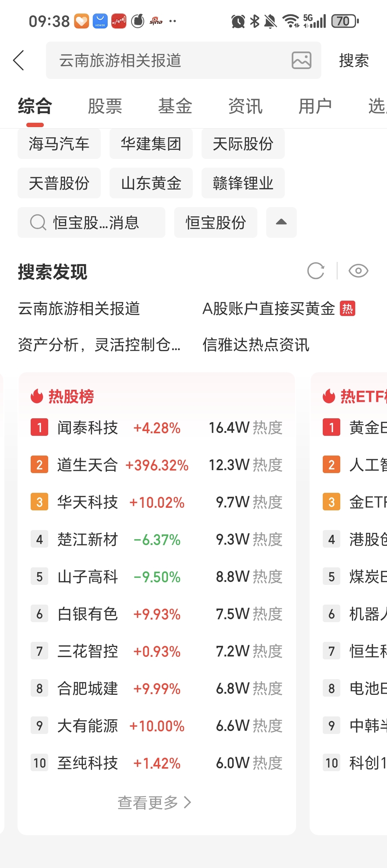This screenshot has width=387, height=868.
Task: Select the 赣锋锂业 history chip
Action: (x=243, y=183)
